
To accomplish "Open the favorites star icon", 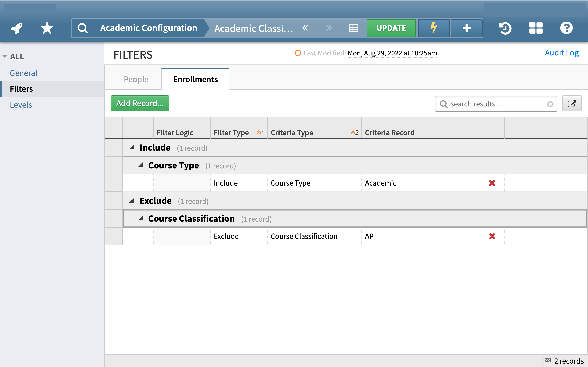I will (46, 28).
